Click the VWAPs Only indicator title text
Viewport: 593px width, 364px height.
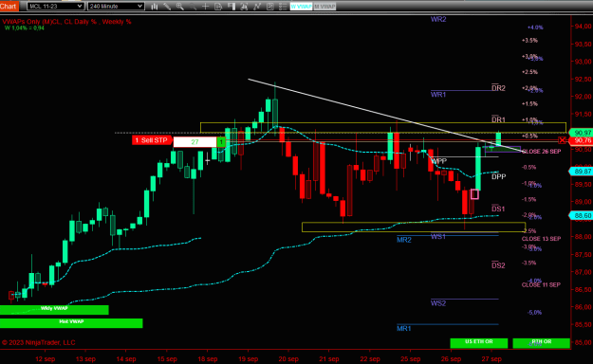tap(66, 22)
